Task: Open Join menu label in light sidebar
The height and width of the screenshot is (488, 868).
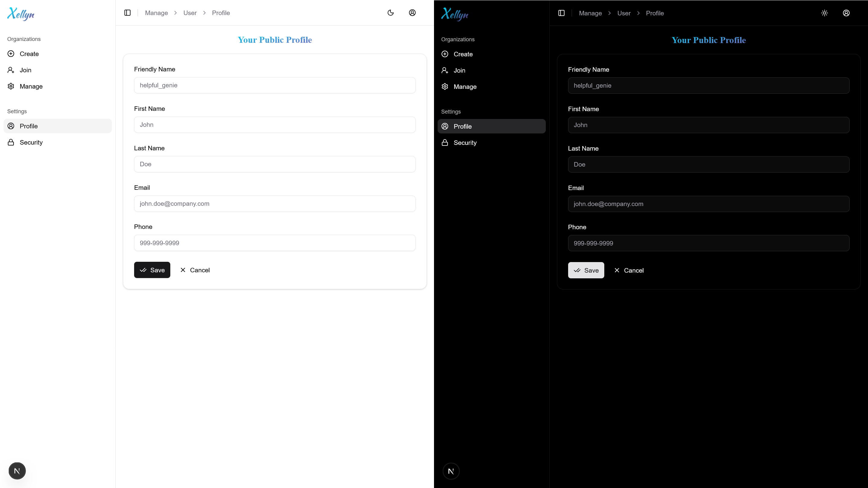Action: (26, 70)
